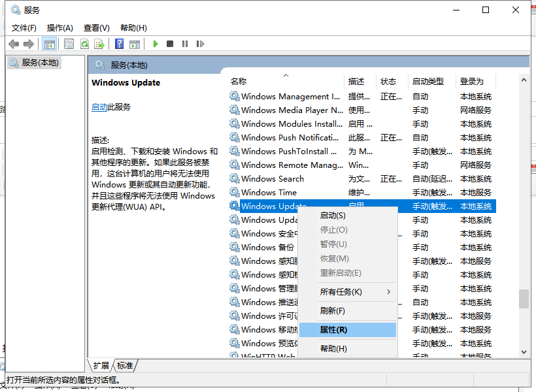Viewport: 536px width, 392px height.
Task: Select the Windows Remote Manag... service name
Action: (292, 165)
